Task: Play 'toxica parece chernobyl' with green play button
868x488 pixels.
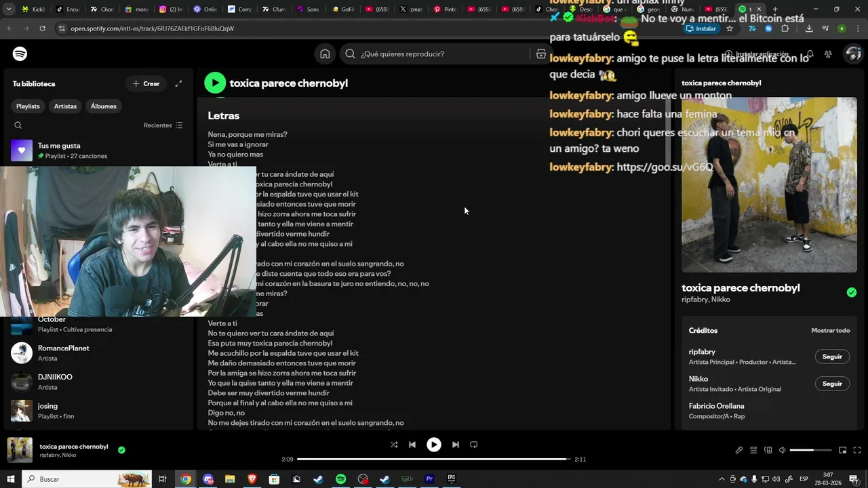Action: pyautogui.click(x=215, y=83)
